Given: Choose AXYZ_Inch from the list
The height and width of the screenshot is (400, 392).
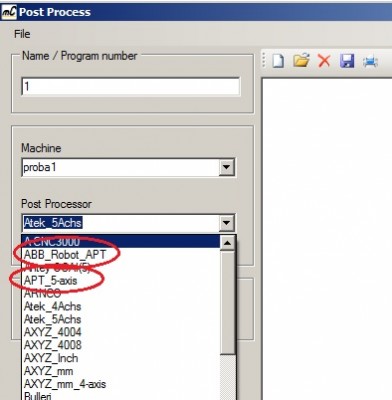Looking at the screenshot, I should coord(121,358).
